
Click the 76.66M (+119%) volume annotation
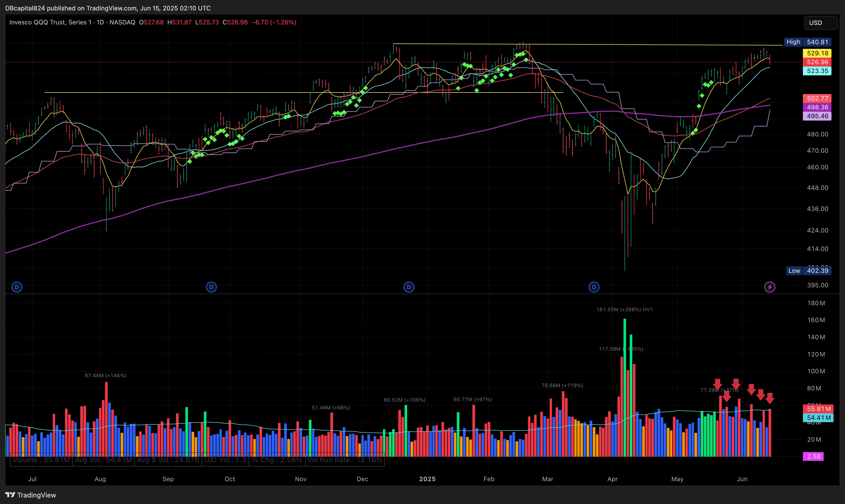coord(562,385)
